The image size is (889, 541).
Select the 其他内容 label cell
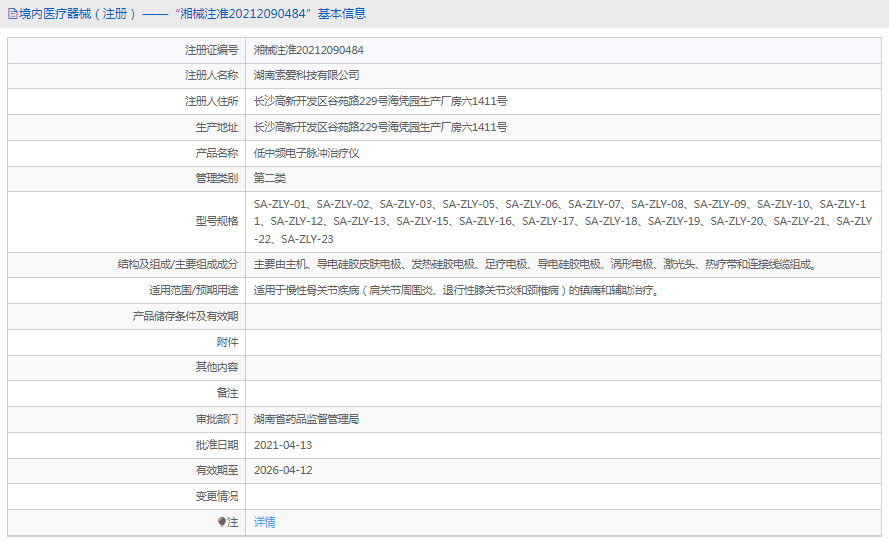pyautogui.click(x=127, y=367)
